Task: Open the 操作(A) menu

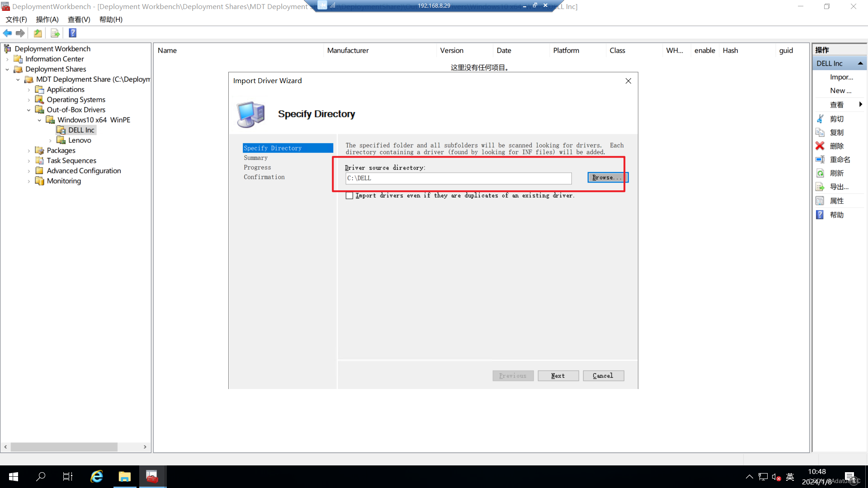Action: [47, 19]
